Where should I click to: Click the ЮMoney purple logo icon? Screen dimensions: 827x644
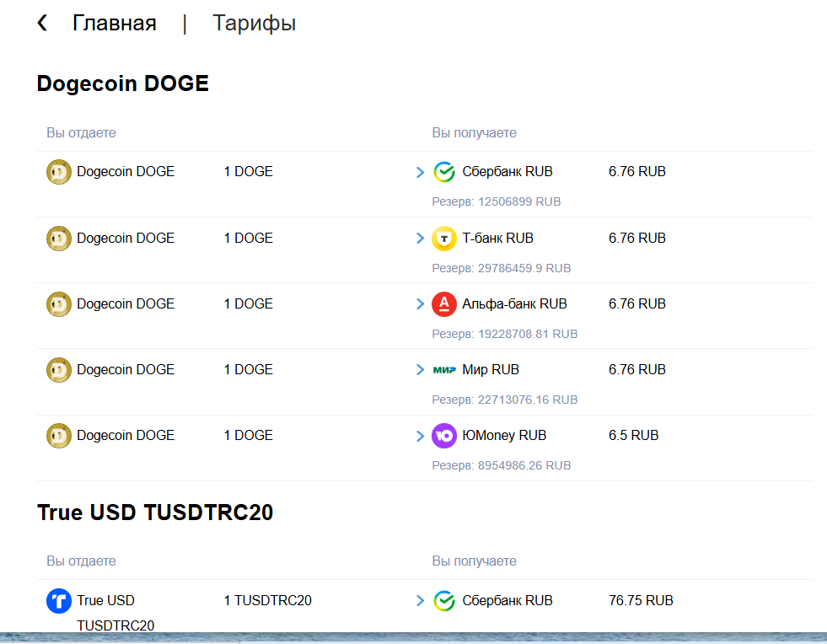(444, 436)
